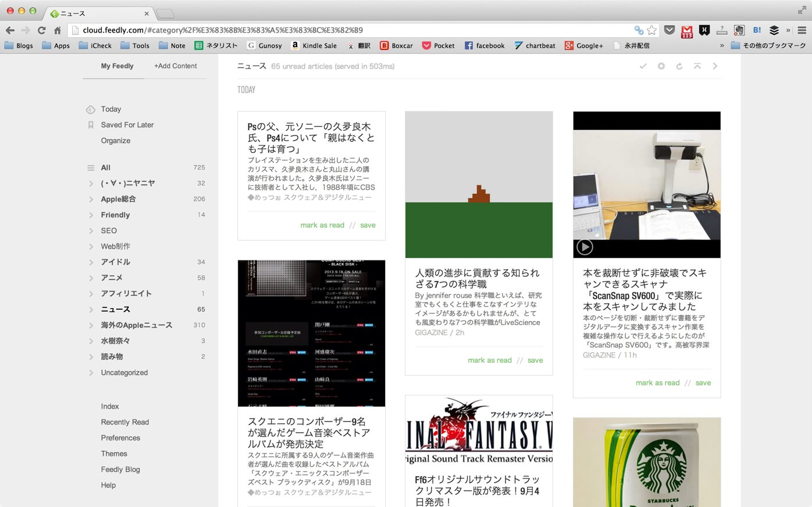
Task: Expand the ニュース category chevron
Action: pyautogui.click(x=91, y=310)
